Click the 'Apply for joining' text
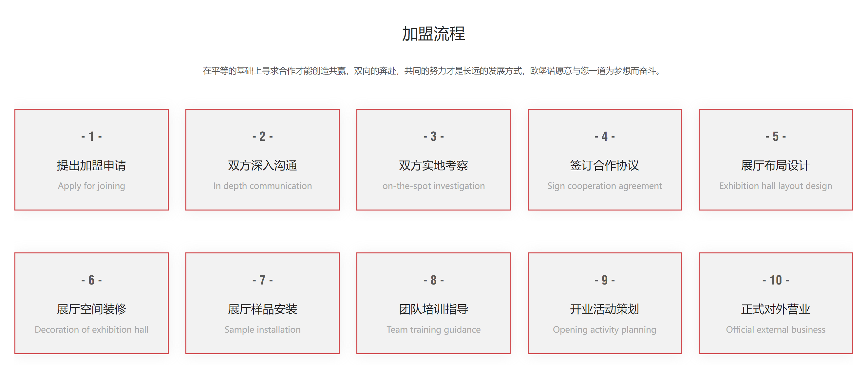The image size is (868, 386). pos(91,186)
